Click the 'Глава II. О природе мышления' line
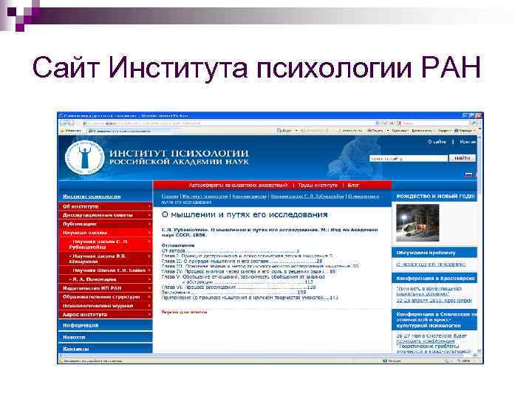532x399 pixels. coord(242,262)
